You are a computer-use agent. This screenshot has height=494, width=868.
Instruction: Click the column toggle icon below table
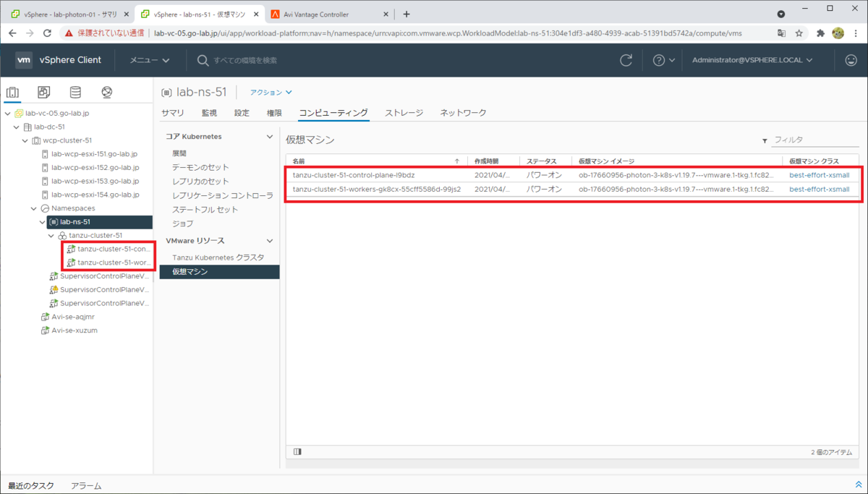(x=297, y=451)
